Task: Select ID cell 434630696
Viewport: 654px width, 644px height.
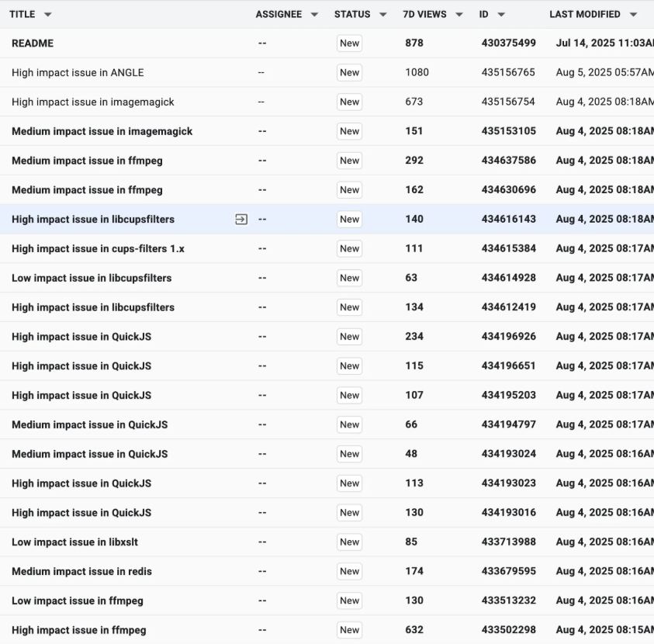Action: pos(508,190)
